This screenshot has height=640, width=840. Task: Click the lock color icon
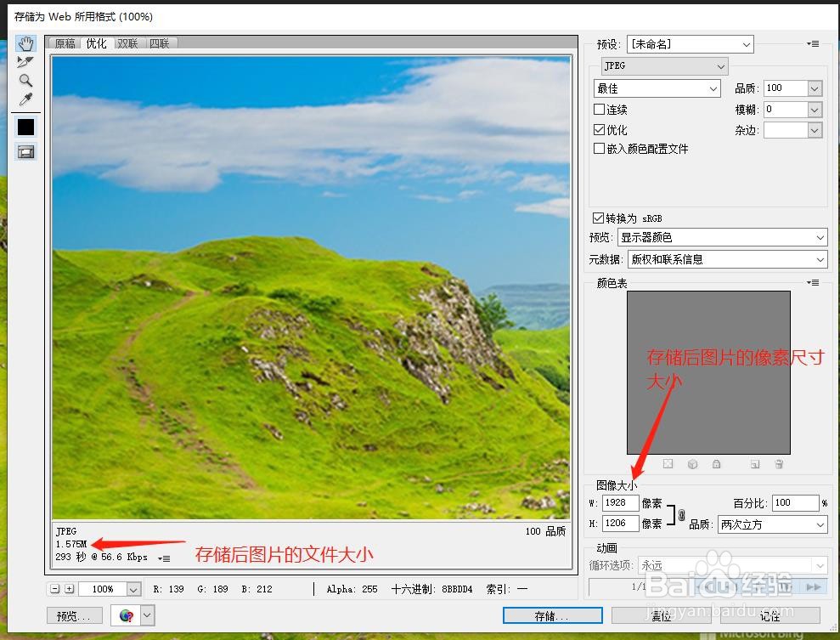tap(716, 464)
